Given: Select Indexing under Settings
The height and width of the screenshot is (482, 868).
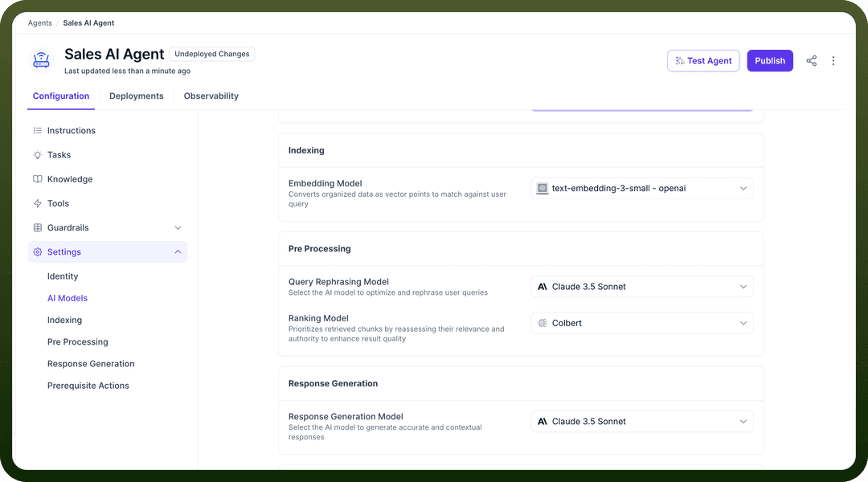Looking at the screenshot, I should point(65,320).
